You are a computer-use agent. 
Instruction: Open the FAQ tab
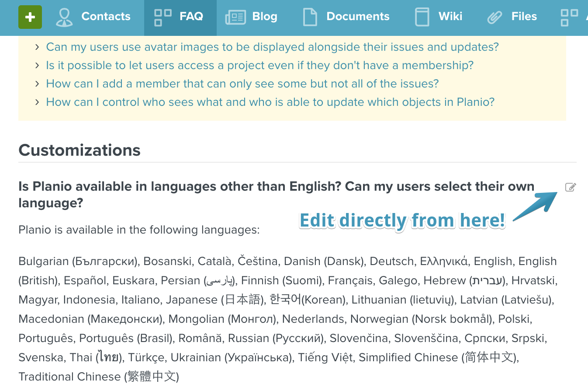click(180, 17)
